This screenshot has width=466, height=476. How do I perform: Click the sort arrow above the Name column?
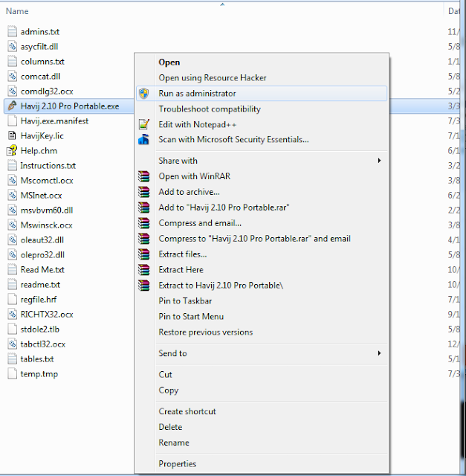[222, 4]
